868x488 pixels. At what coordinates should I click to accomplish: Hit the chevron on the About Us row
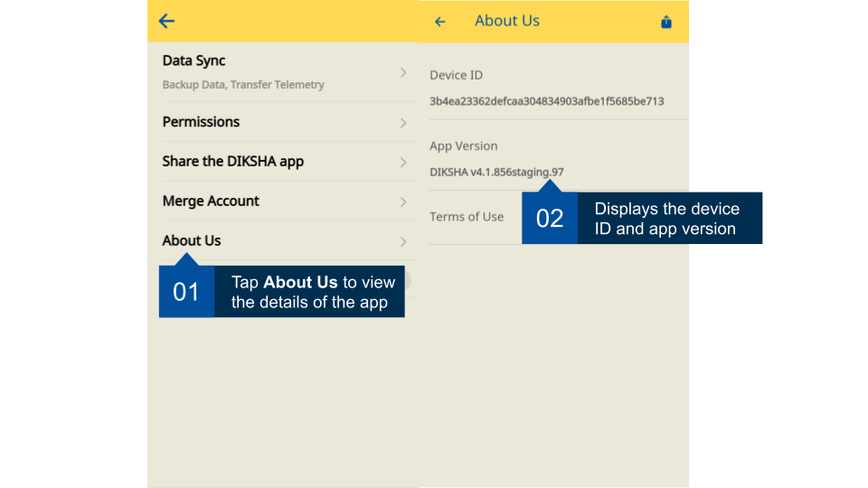[403, 241]
